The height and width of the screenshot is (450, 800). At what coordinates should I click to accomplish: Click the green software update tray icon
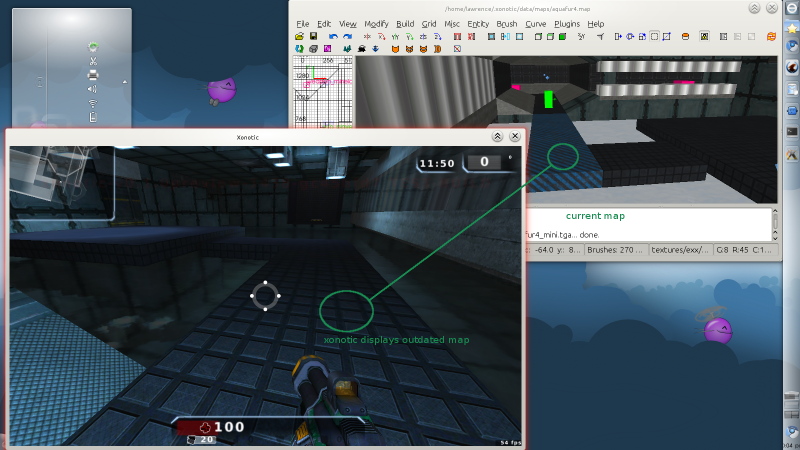click(92, 47)
